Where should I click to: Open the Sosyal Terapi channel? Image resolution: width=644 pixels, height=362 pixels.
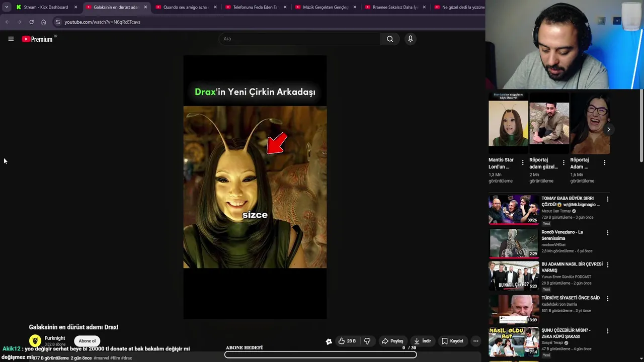pos(553,343)
